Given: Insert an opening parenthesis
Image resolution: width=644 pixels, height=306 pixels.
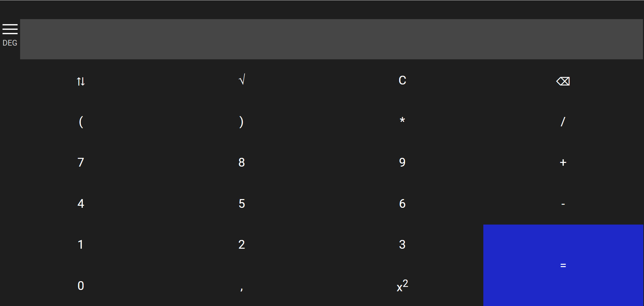Looking at the screenshot, I should point(80,122).
